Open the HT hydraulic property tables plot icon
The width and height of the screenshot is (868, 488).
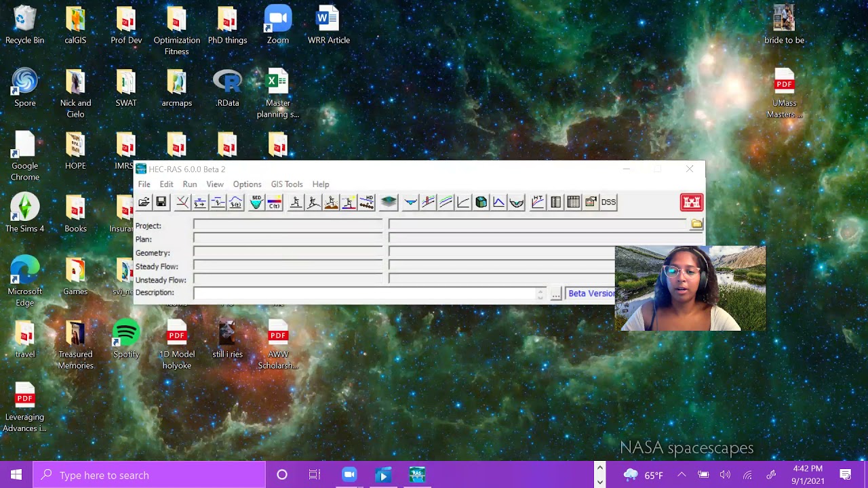(538, 202)
